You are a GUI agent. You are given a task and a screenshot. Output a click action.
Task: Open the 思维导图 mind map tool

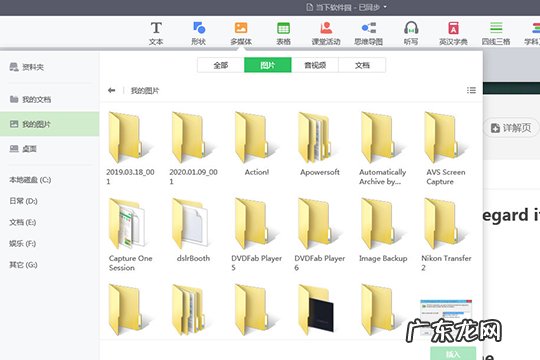click(368, 33)
